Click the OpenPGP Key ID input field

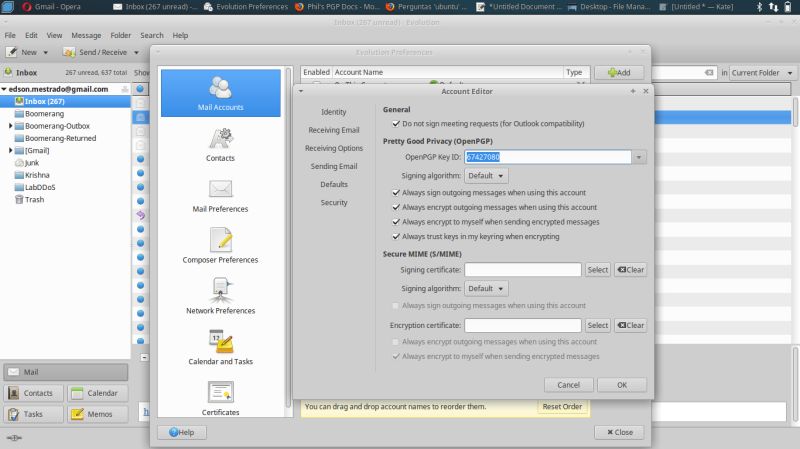tap(547, 157)
